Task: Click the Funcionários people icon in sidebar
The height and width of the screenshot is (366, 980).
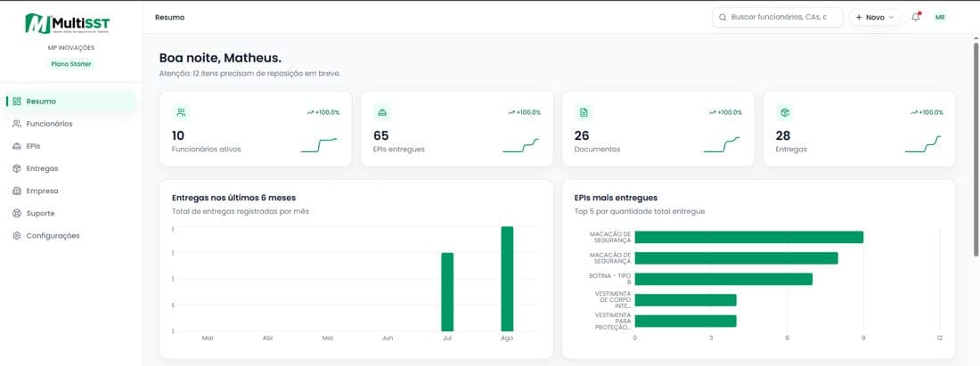Action: pyautogui.click(x=17, y=124)
